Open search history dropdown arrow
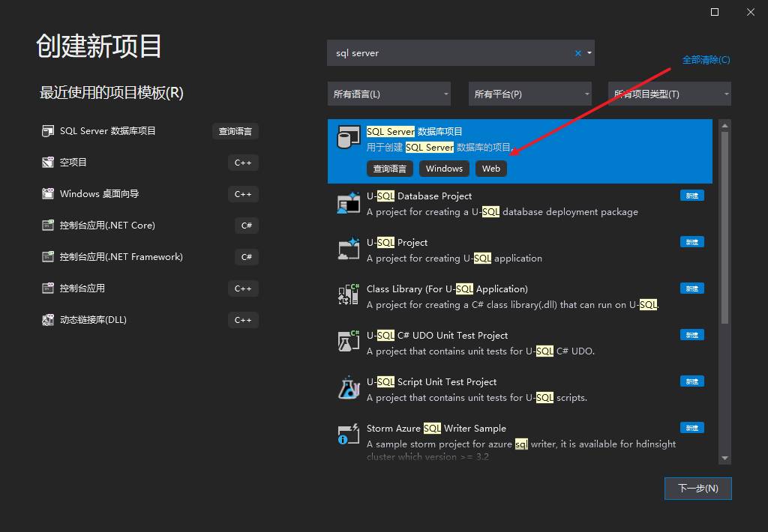768x532 pixels. (589, 53)
